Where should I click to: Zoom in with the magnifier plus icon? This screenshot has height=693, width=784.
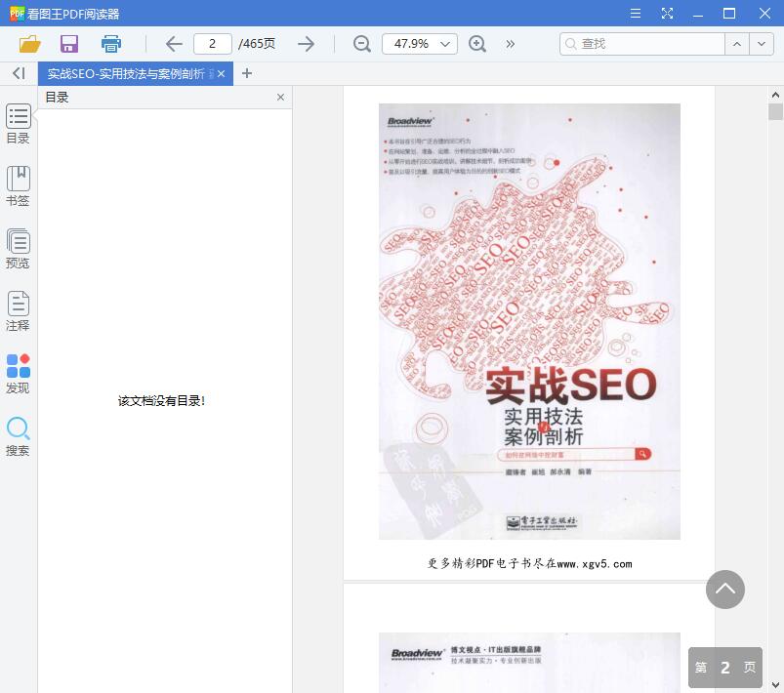(477, 43)
